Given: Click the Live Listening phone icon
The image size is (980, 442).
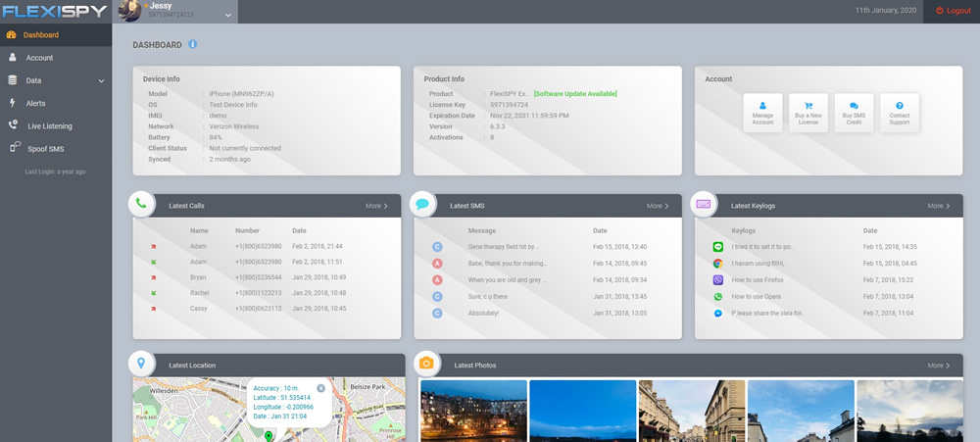Looking at the screenshot, I should coord(13,125).
